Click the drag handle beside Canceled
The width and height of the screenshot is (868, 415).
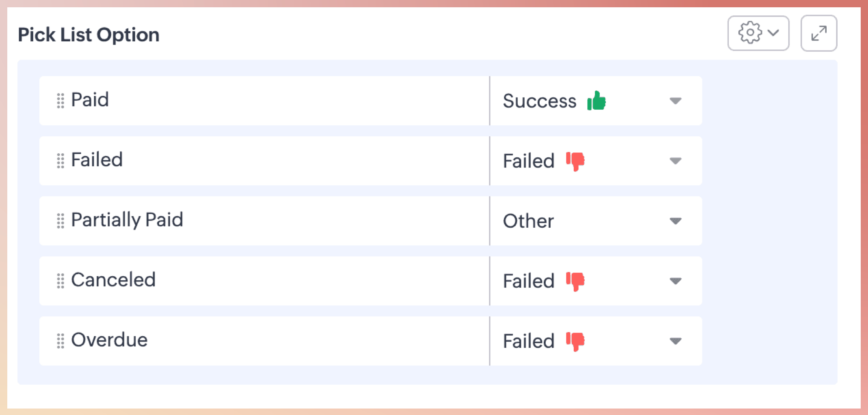tap(60, 281)
